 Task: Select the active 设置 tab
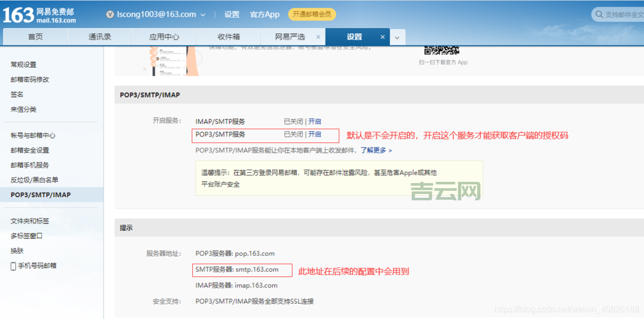tap(355, 37)
